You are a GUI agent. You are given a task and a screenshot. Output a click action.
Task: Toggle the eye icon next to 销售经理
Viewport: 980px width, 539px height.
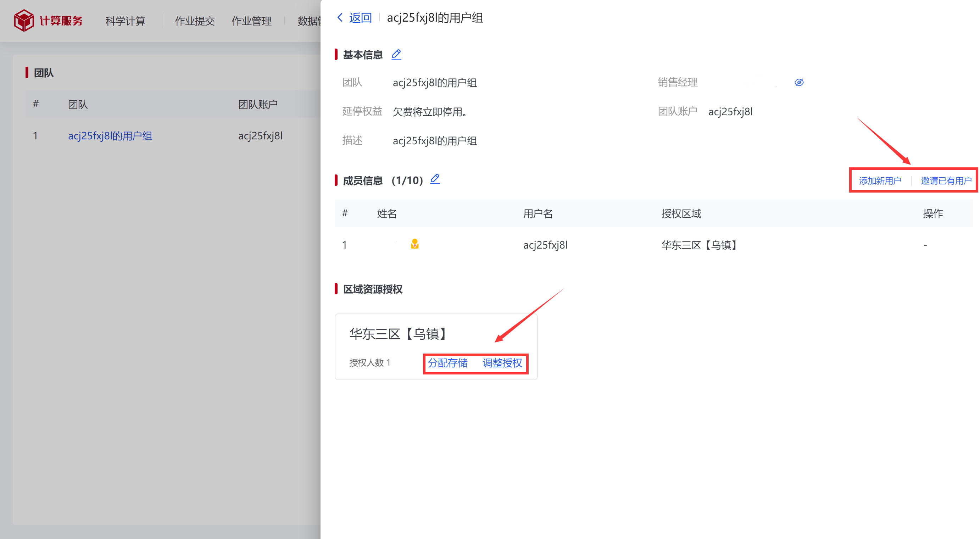point(799,82)
